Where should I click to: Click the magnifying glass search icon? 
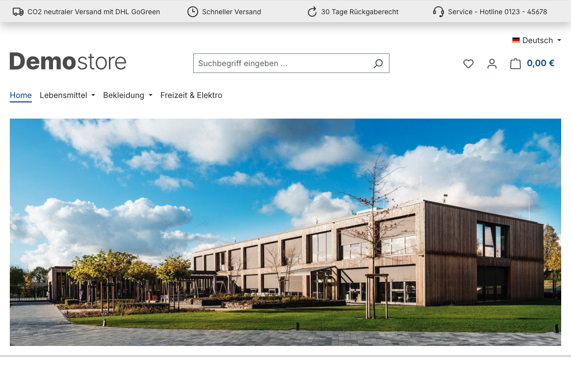[x=378, y=64]
